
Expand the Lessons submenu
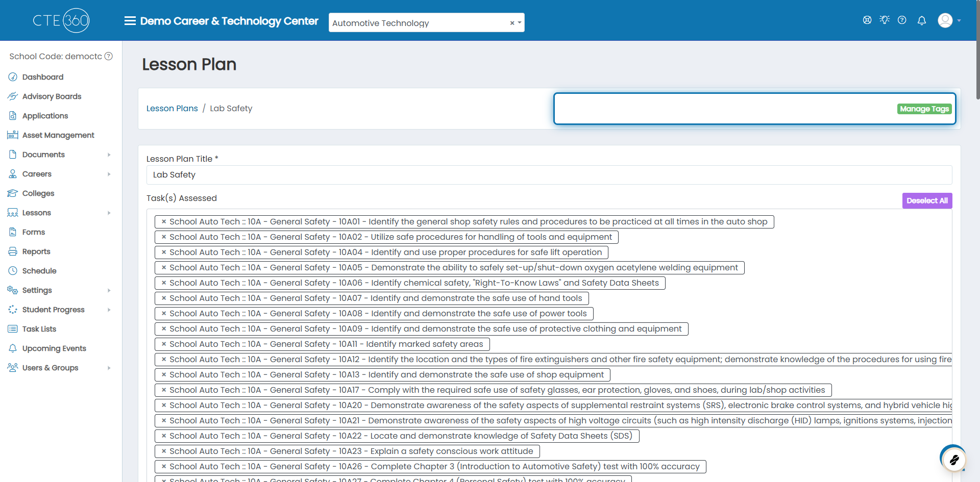click(x=109, y=213)
